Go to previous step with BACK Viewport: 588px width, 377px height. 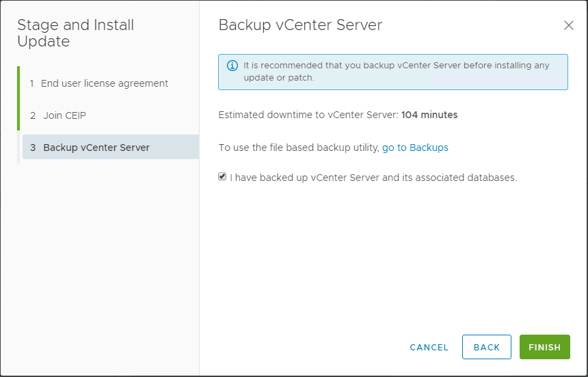[x=486, y=347]
